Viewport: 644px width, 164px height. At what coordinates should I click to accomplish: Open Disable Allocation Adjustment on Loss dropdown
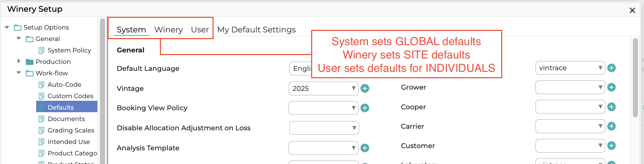pos(324,128)
